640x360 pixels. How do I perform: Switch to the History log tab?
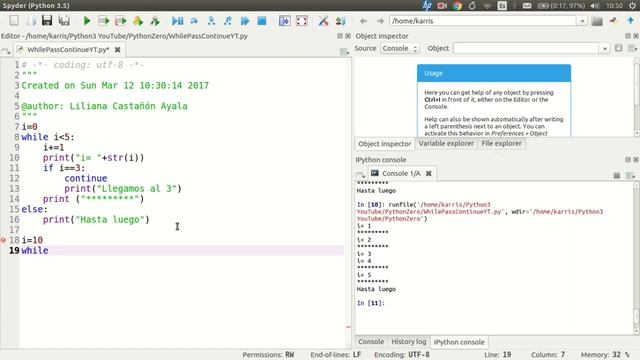click(x=409, y=342)
